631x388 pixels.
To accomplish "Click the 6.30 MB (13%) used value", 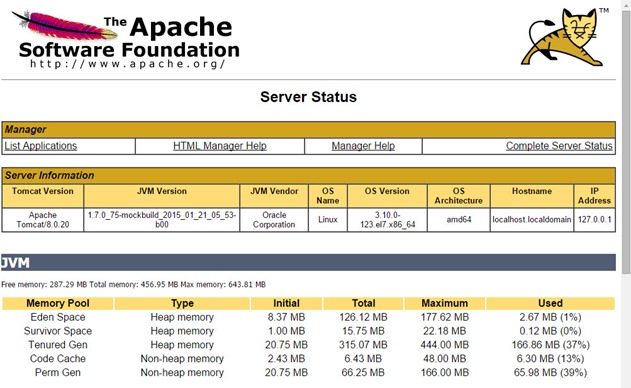I will tap(551, 359).
